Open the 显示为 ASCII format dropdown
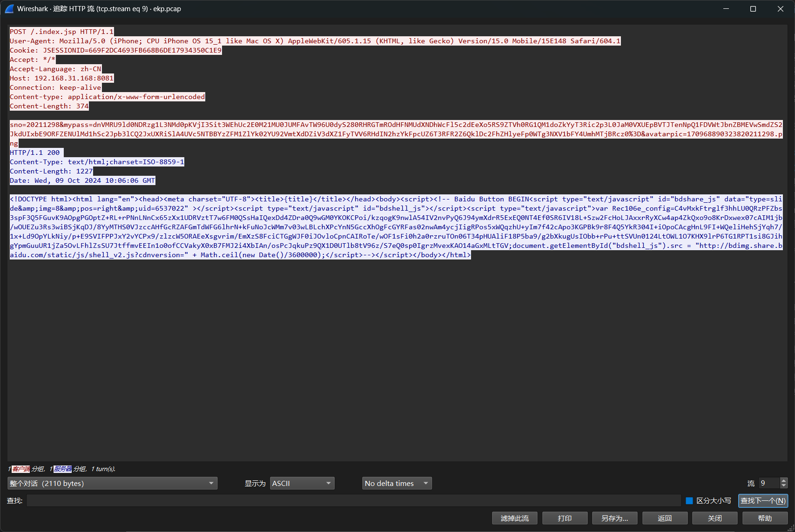 tap(302, 484)
